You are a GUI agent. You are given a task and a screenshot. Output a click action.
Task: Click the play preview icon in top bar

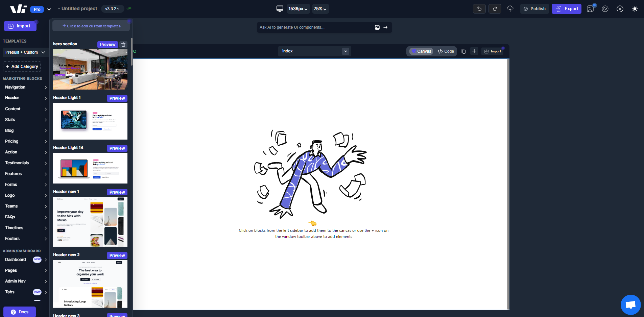tap(605, 9)
